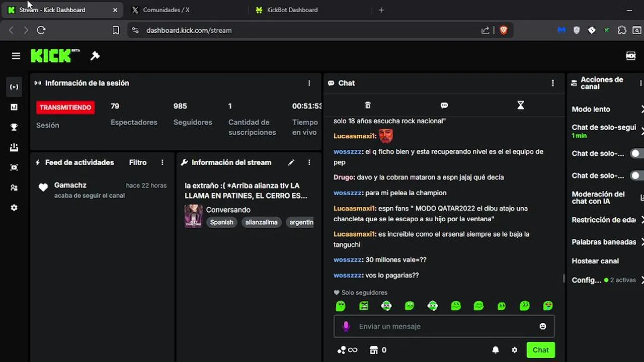Click the emote in Lucaasmaxi1's message
The width and height of the screenshot is (644, 362).
click(385, 136)
